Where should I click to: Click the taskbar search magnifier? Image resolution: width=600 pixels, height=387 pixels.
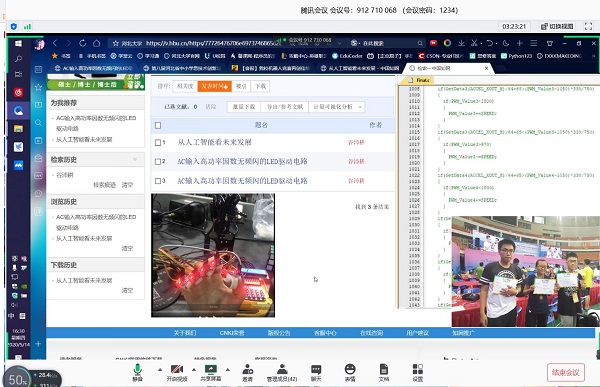[x=18, y=59]
